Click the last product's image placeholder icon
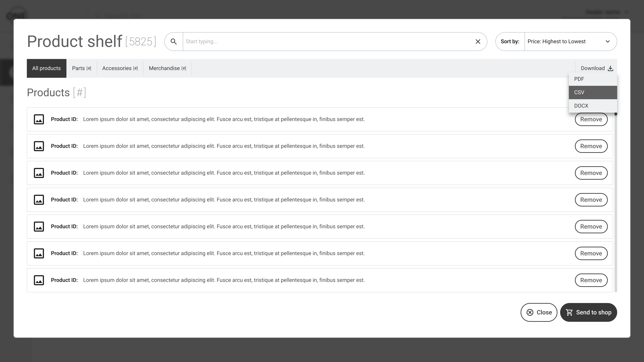This screenshot has width=644, height=362. tap(39, 280)
